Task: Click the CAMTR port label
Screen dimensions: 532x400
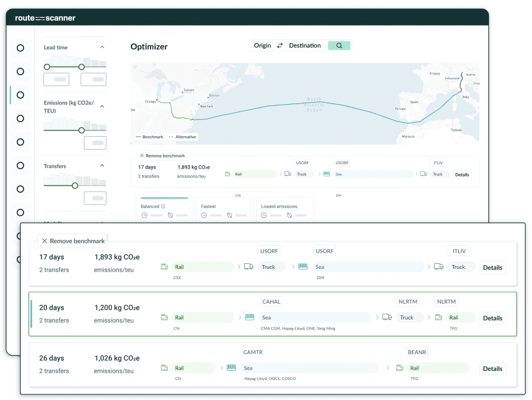Action: click(253, 352)
